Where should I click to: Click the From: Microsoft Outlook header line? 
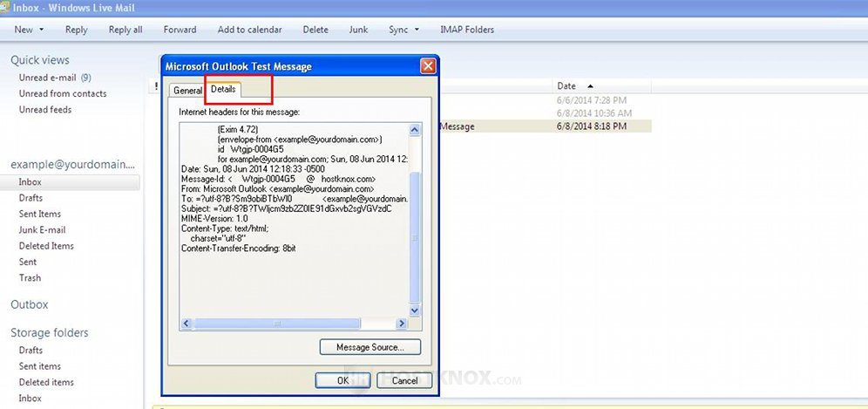[x=277, y=189]
